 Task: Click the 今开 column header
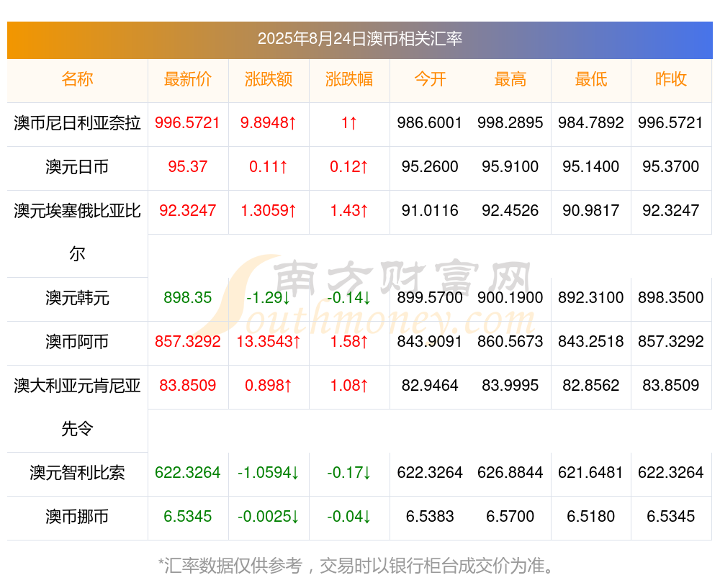tap(430, 79)
